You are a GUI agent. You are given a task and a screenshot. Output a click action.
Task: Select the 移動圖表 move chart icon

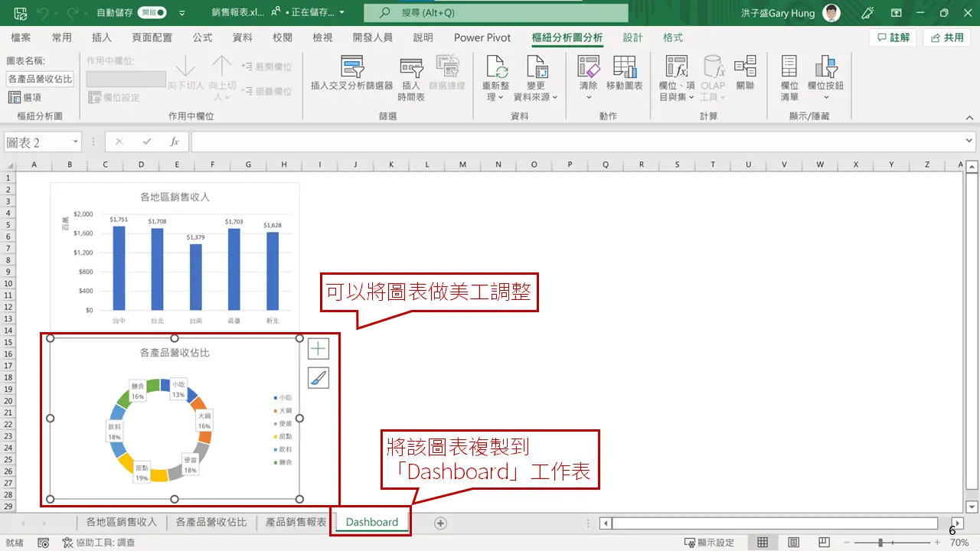(x=625, y=67)
